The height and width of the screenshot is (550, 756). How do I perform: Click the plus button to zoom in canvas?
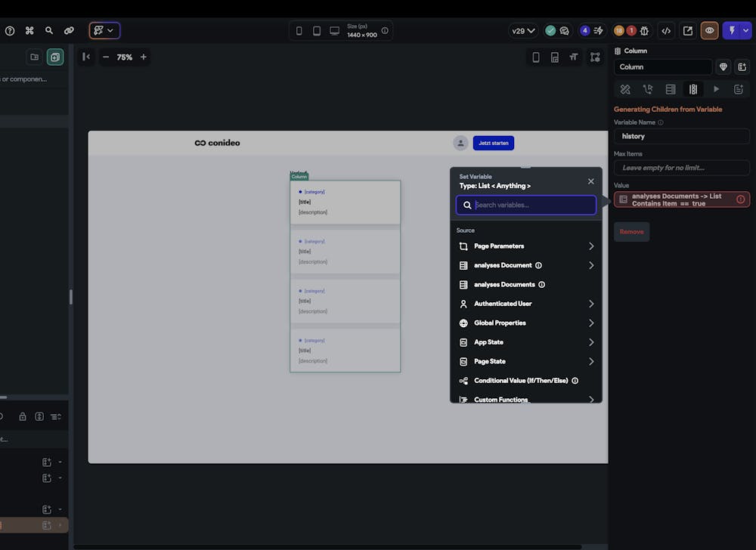coord(143,57)
